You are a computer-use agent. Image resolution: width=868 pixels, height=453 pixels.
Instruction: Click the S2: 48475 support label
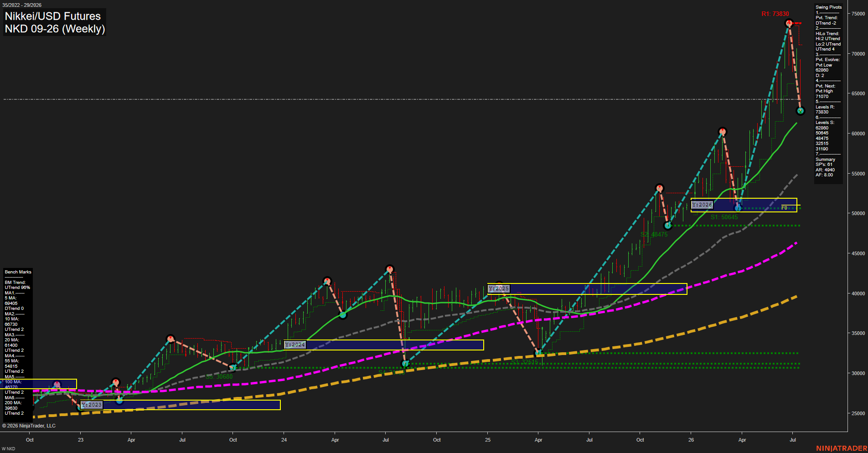[x=654, y=234]
